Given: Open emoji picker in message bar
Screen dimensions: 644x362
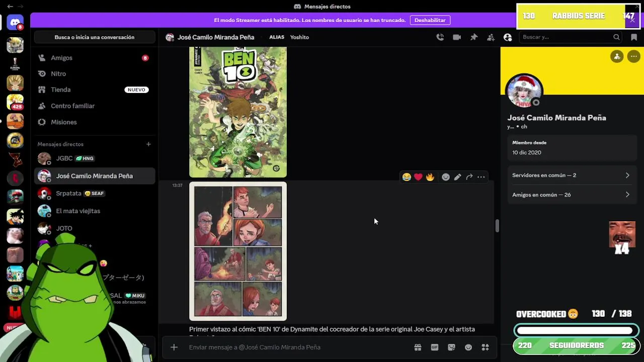Looking at the screenshot, I should click(x=468, y=347).
